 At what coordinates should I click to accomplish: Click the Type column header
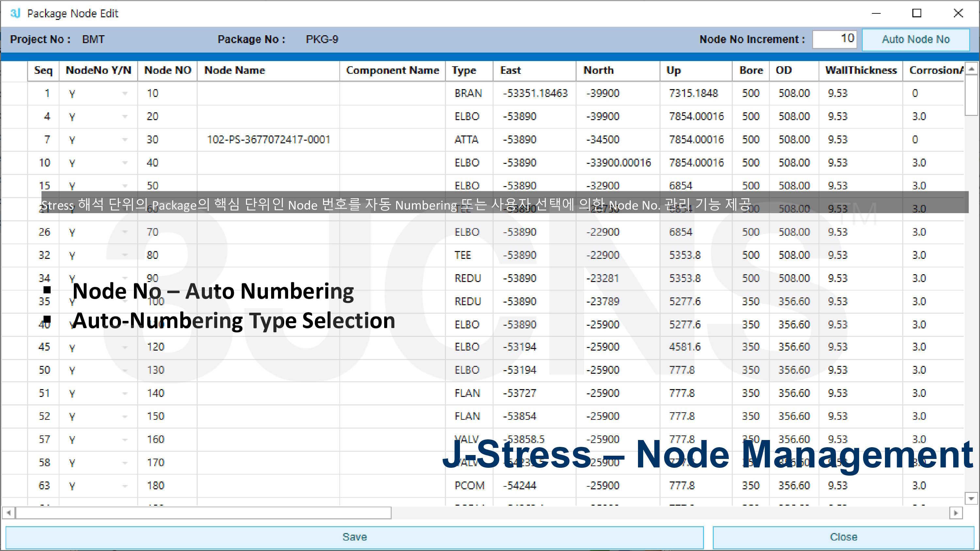[x=469, y=71]
